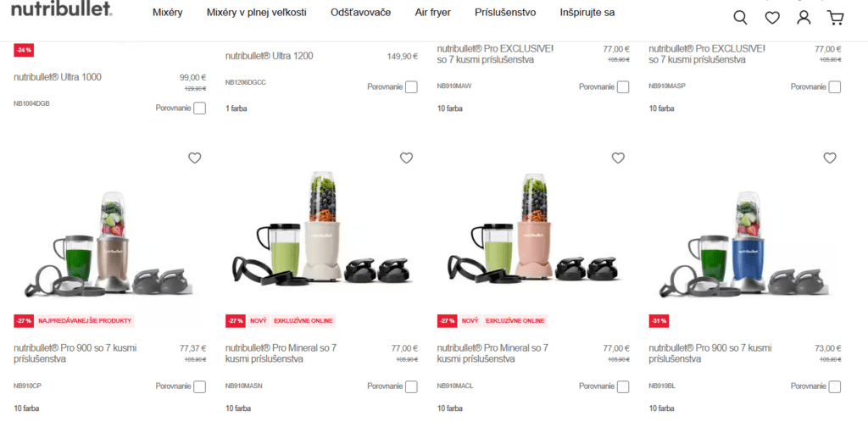Screen dimensions: 868x422
Task: Open the Odšťavovače menu item
Action: [x=360, y=13]
